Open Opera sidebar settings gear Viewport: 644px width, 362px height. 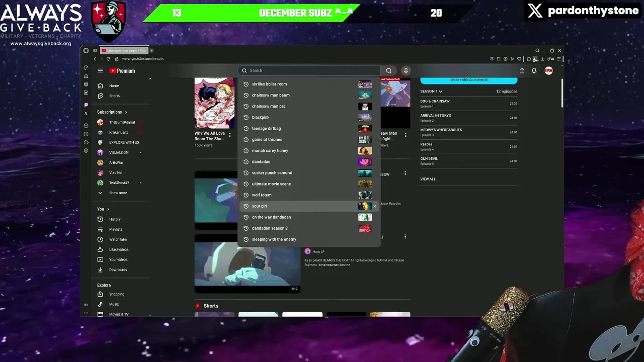(86, 151)
